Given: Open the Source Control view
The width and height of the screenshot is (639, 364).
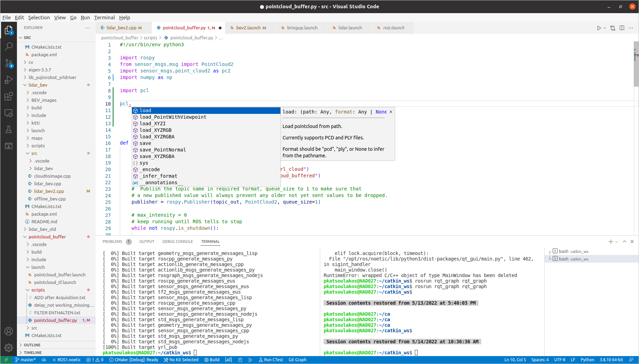Looking at the screenshot, I should pyautogui.click(x=9, y=63).
